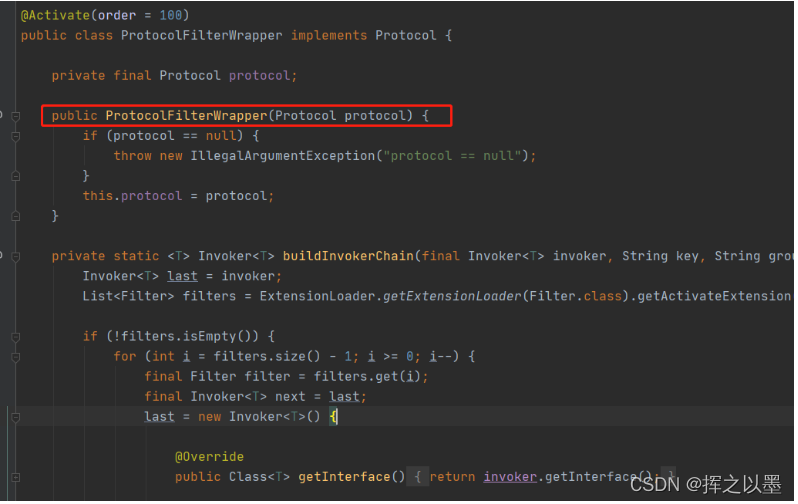Click 'i--' in the for loop header

click(440, 356)
